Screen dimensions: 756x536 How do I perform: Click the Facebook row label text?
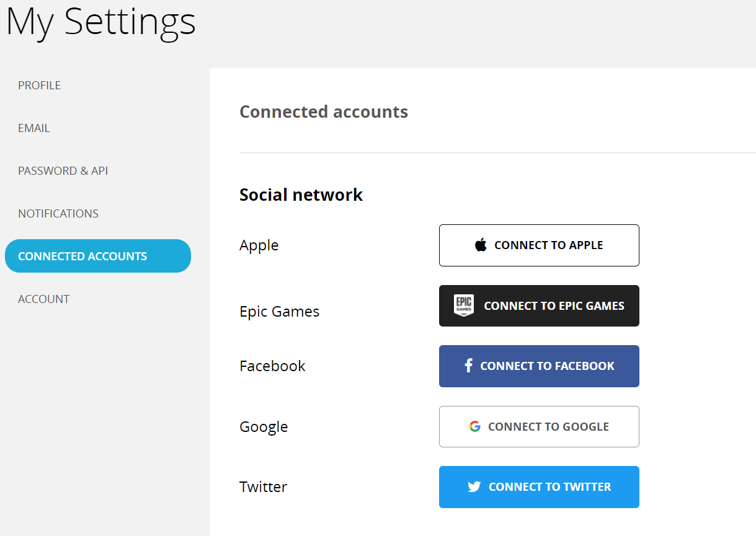[x=272, y=366]
